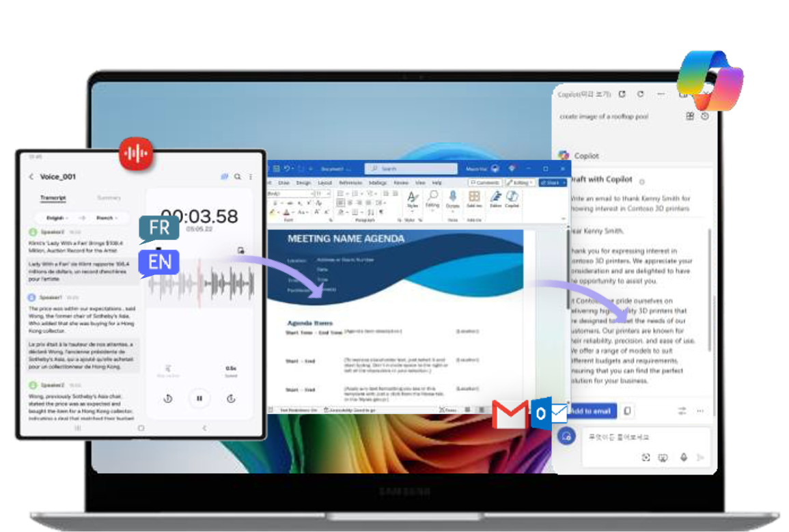Click the Comments button in Word
The image size is (789, 532).
click(x=486, y=183)
